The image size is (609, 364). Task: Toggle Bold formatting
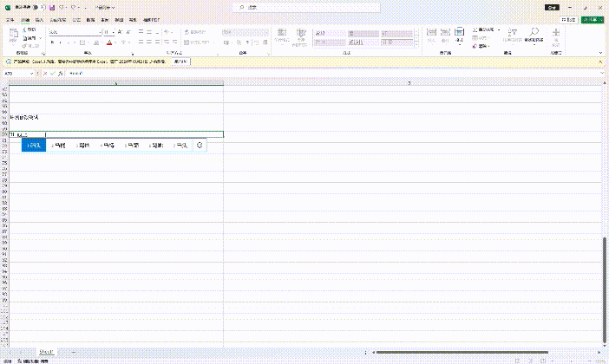pos(53,42)
